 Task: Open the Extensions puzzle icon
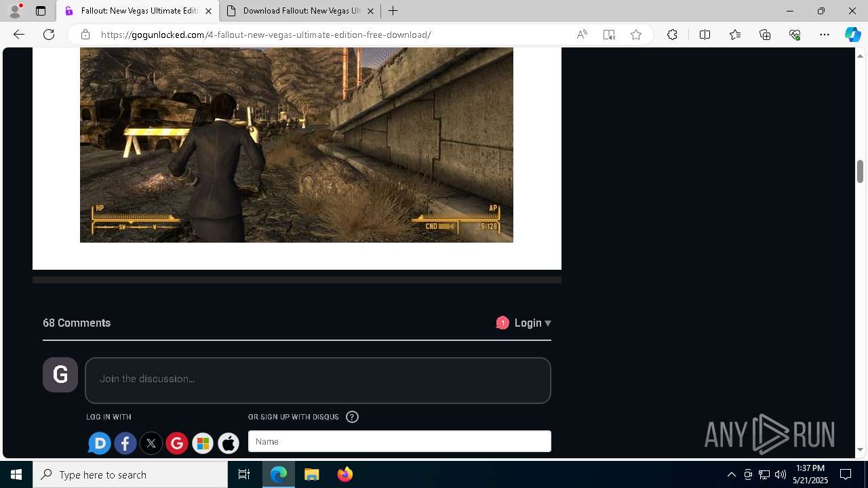pyautogui.click(x=672, y=35)
